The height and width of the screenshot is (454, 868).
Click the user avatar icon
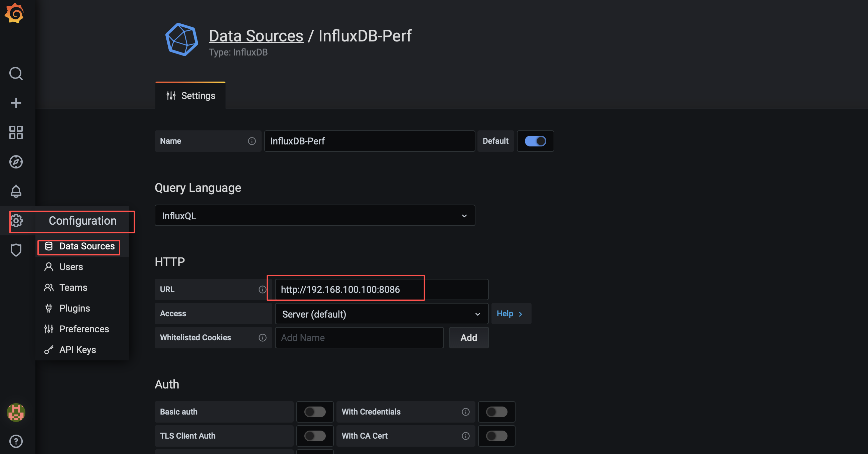[16, 412]
